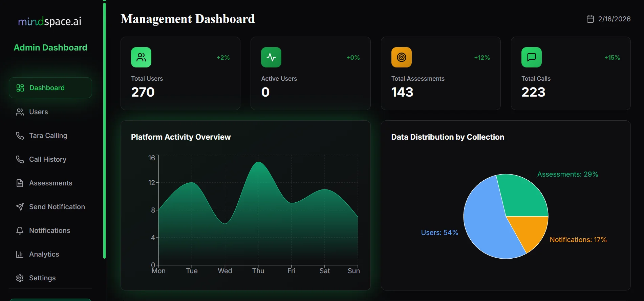Click the Analytics bar chart icon
This screenshot has width=644, height=301.
20,254
